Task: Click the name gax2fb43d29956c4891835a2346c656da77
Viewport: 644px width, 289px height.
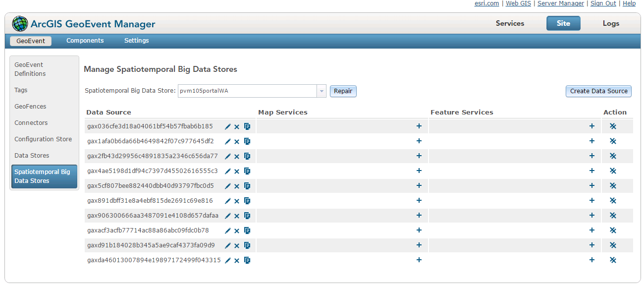Action: click(x=153, y=156)
